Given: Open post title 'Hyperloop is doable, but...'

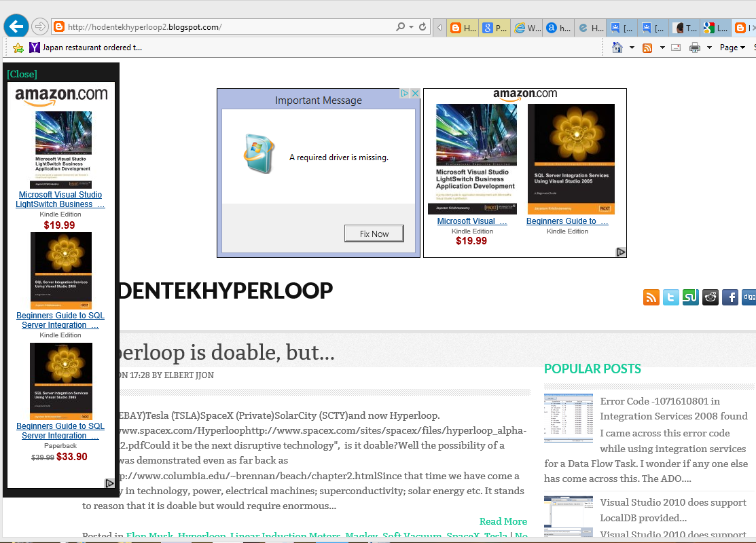Looking at the screenshot, I should pos(227,353).
